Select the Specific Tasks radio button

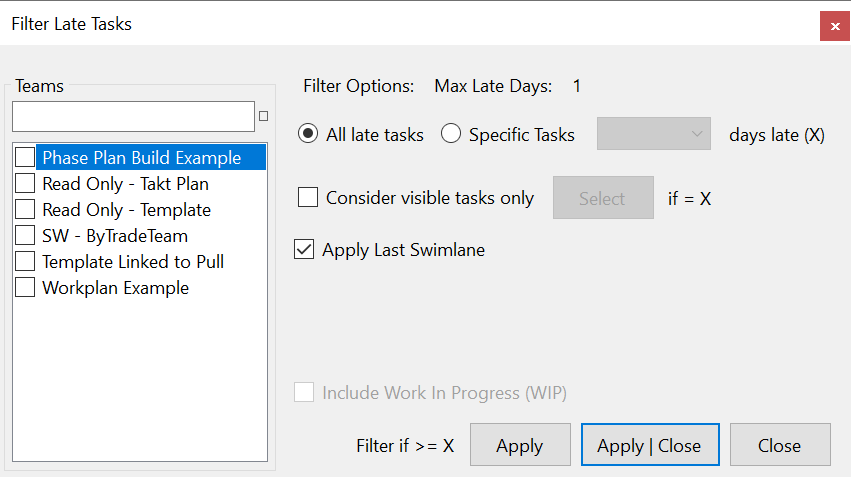tap(450, 133)
